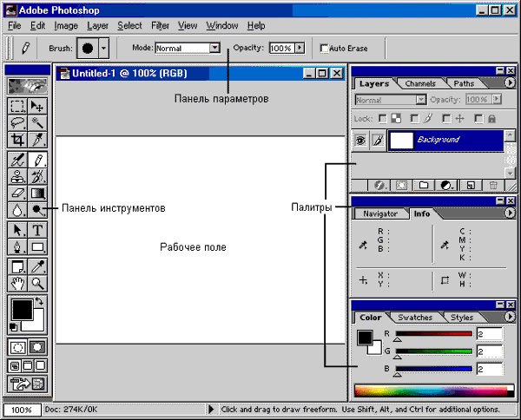Hide the Background layer eye icon
Viewport: 521px width, 420px height.
(360, 141)
